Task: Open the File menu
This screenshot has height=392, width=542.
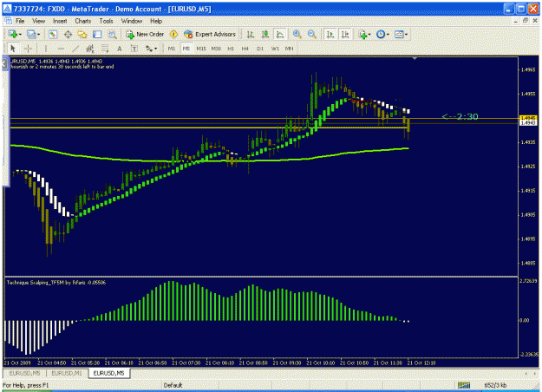Action: (x=20, y=21)
